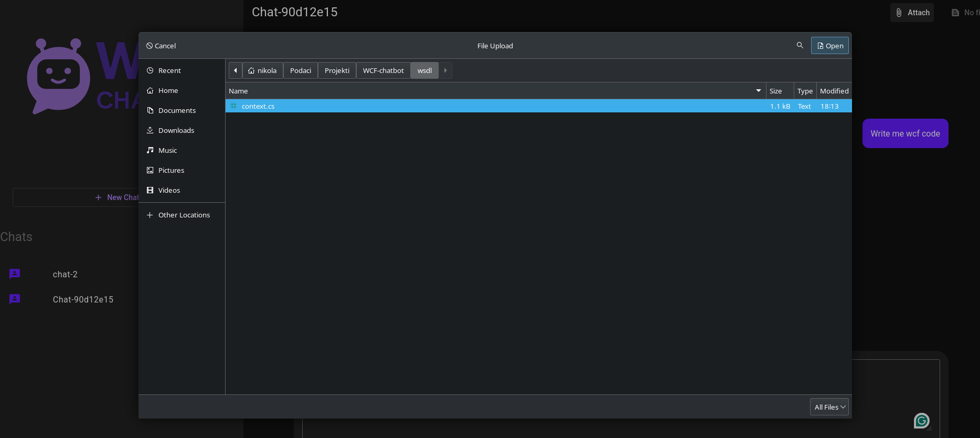The image size is (980, 438).
Task: Navigate to WCF-chatbot breadcrumb folder
Action: 384,70
